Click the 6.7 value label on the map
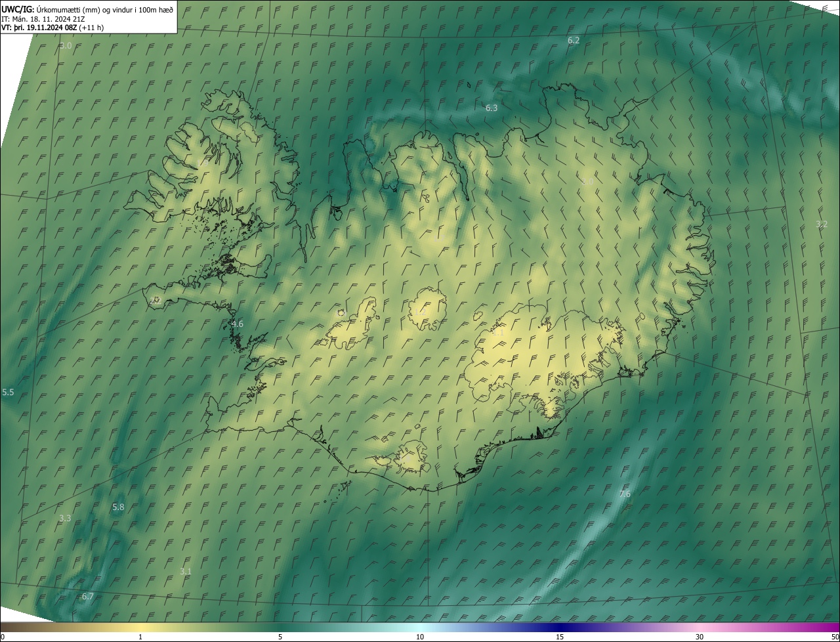The height and width of the screenshot is (642, 840). 88,597
